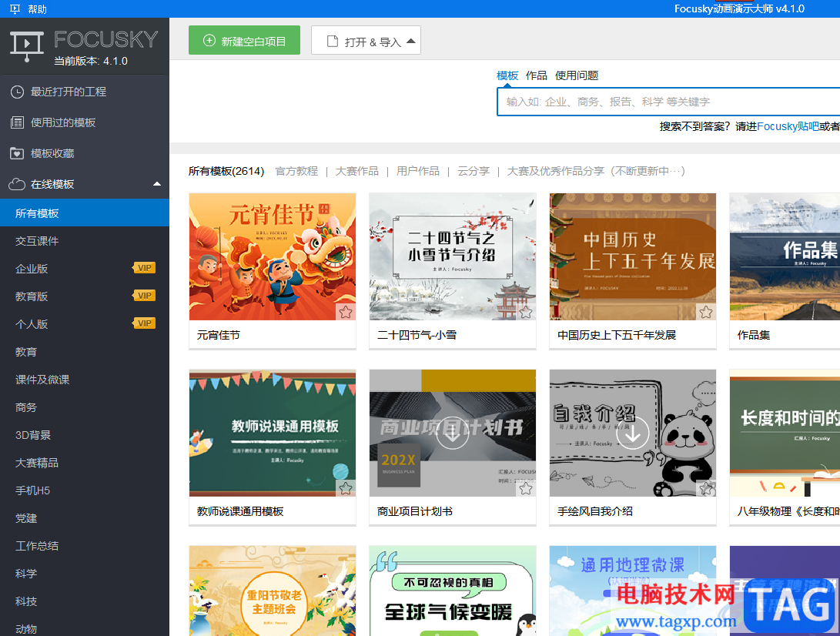Image resolution: width=840 pixels, height=636 pixels.
Task: Expand the 打开 & 导入 dropdown arrow
Action: coord(411,41)
